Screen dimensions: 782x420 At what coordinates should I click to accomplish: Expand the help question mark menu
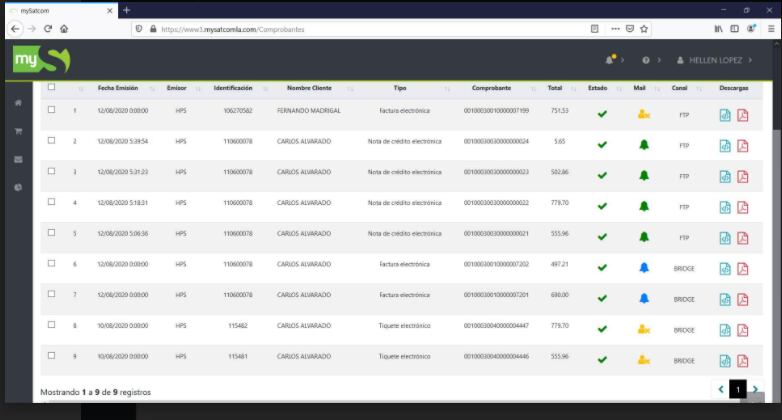648,60
